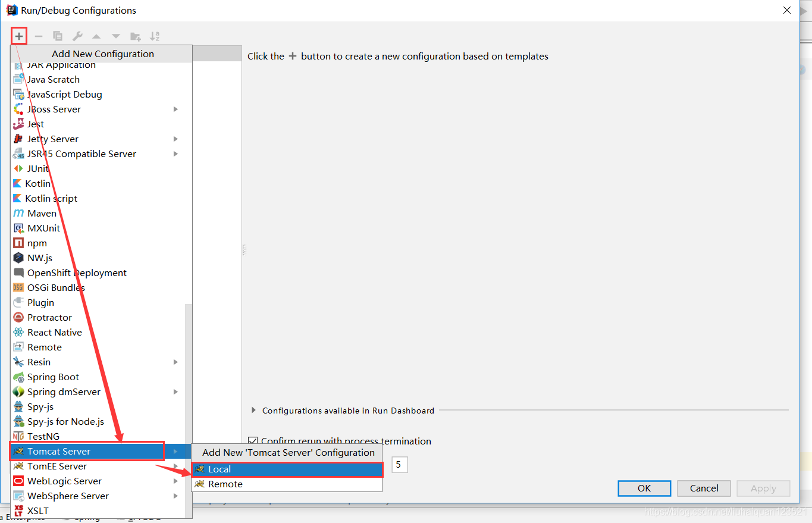Click the NW.js icon entry

18,258
